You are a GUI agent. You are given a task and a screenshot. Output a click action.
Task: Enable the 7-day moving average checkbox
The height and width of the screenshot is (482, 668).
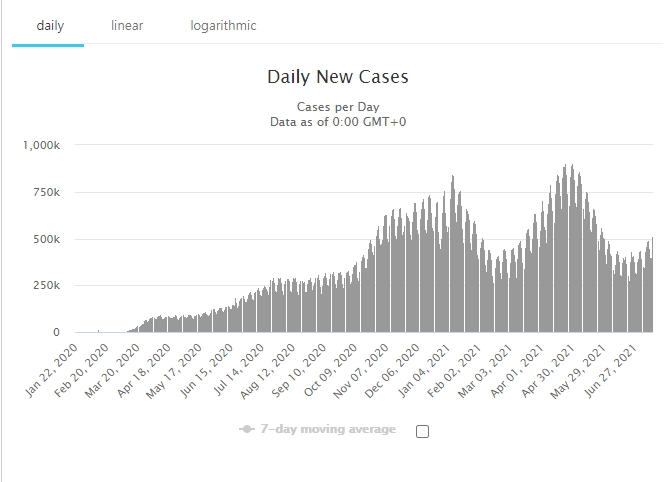pos(422,431)
